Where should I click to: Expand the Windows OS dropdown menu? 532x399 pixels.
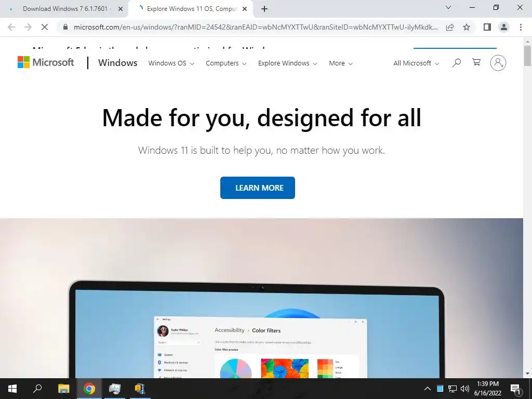click(x=171, y=63)
